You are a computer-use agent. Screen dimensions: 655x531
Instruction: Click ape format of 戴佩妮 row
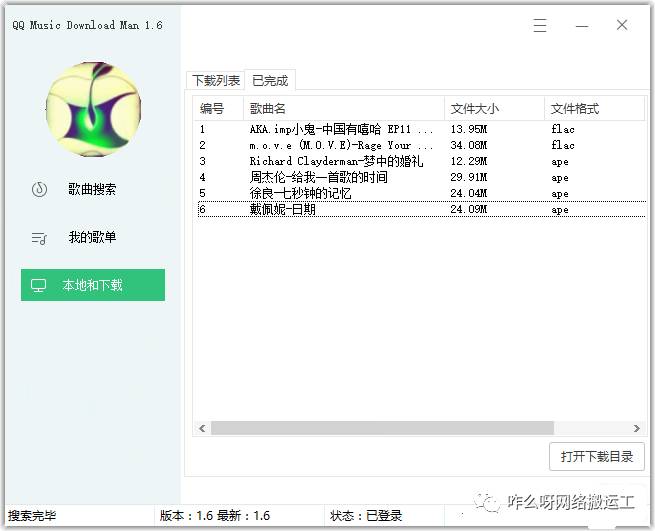click(x=560, y=209)
